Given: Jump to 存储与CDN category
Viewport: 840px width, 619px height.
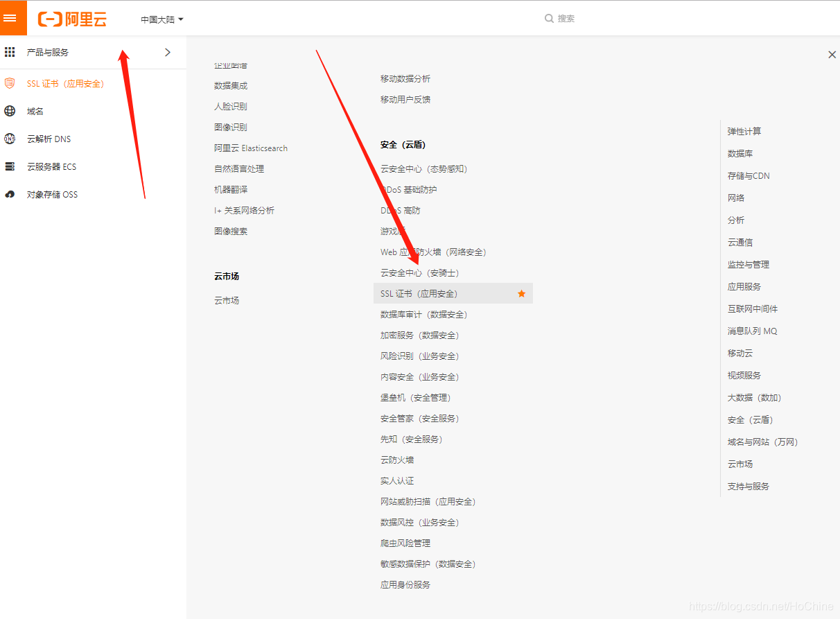Looking at the screenshot, I should pyautogui.click(x=749, y=176).
